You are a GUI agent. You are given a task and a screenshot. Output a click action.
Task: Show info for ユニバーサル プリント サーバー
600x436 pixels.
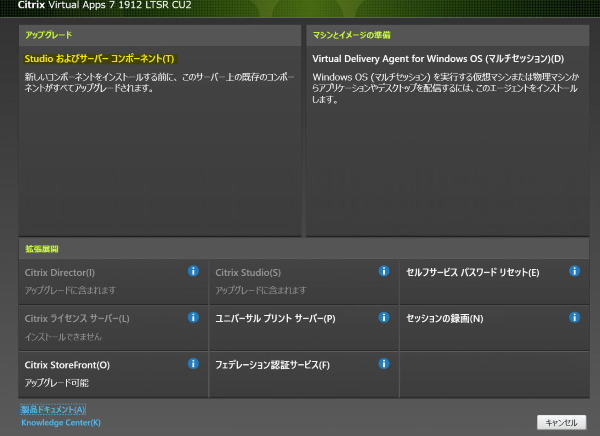click(x=384, y=317)
